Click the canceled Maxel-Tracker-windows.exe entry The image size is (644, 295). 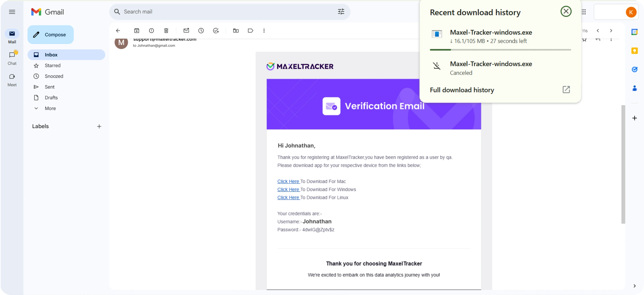tap(500, 68)
